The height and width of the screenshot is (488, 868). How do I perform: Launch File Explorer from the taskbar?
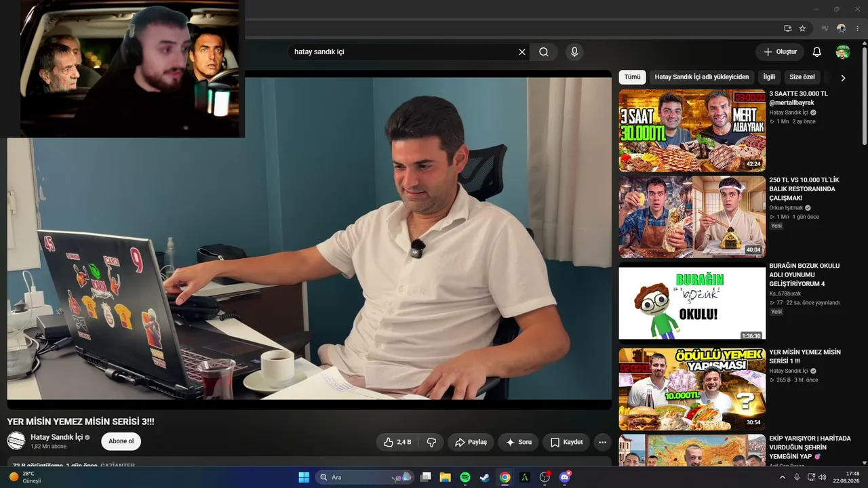pos(446,477)
